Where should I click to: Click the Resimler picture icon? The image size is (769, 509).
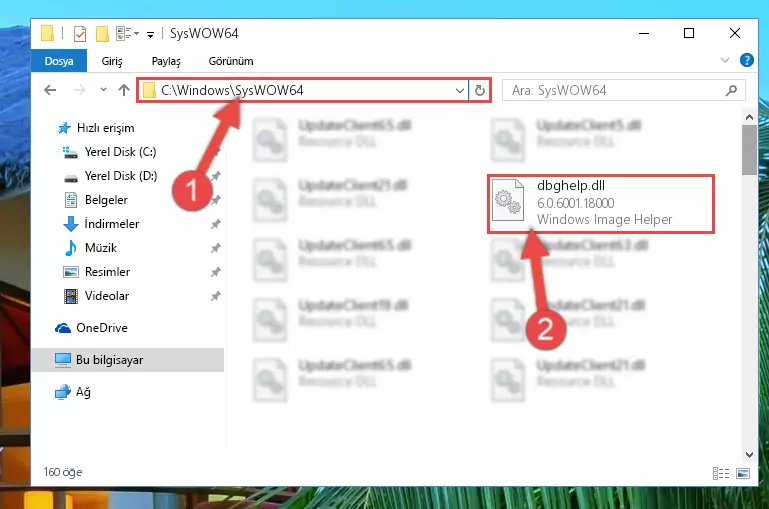(71, 272)
